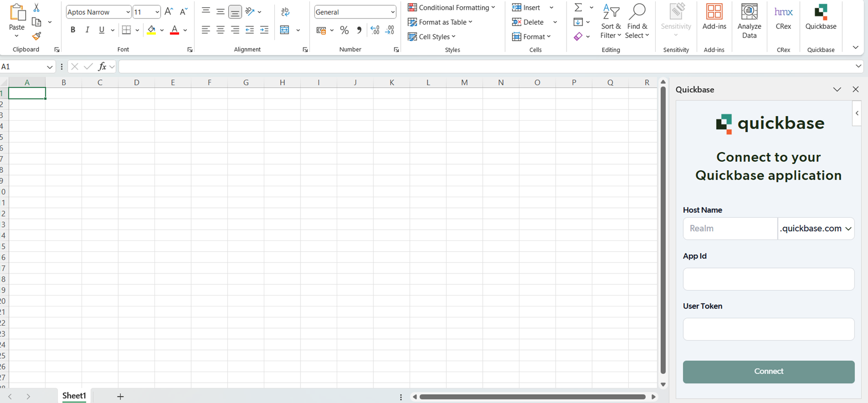Click the Insert Function fx icon
The height and width of the screenshot is (403, 868).
pyautogui.click(x=102, y=67)
